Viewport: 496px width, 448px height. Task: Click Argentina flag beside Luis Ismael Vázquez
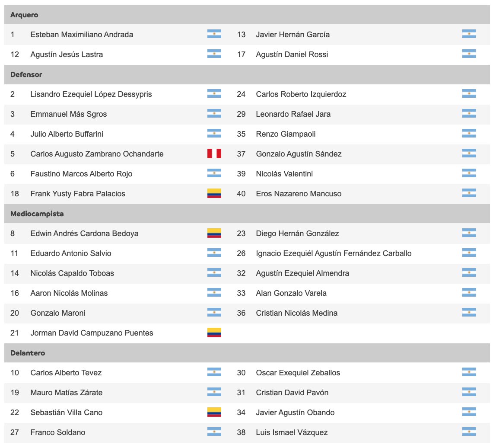(469, 432)
